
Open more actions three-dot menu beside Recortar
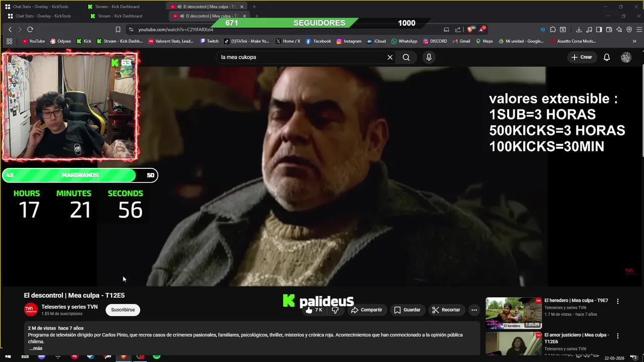[x=474, y=310]
